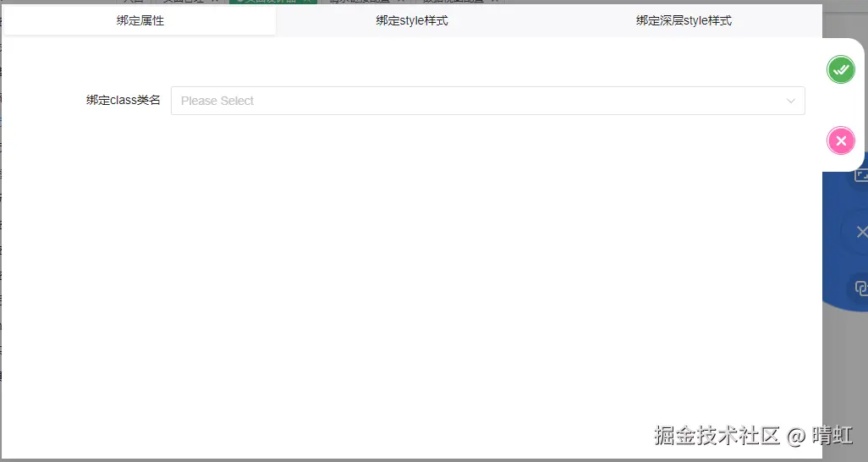Switch to the 绑定属性 tab
The height and width of the screenshot is (462, 868).
pyautogui.click(x=140, y=20)
